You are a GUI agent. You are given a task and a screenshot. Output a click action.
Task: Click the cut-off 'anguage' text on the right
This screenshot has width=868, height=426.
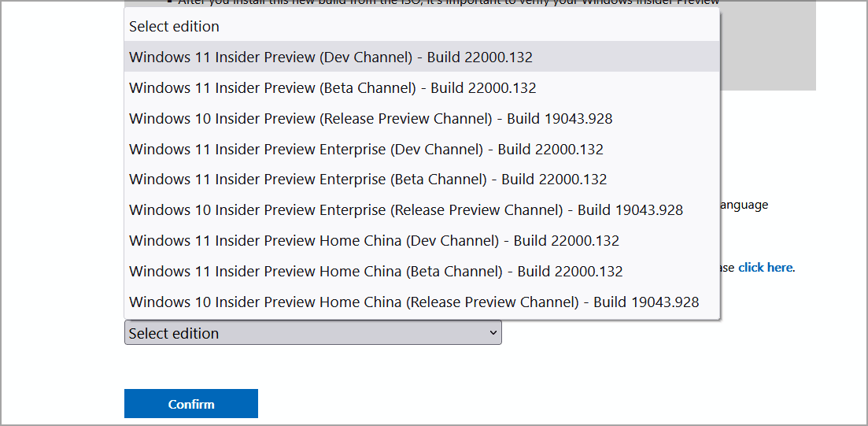pos(744,205)
